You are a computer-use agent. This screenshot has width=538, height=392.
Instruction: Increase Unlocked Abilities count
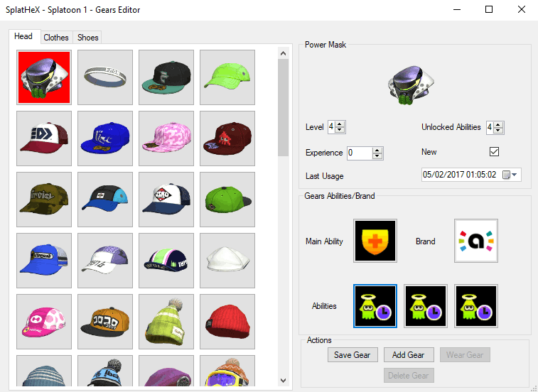pyautogui.click(x=498, y=124)
